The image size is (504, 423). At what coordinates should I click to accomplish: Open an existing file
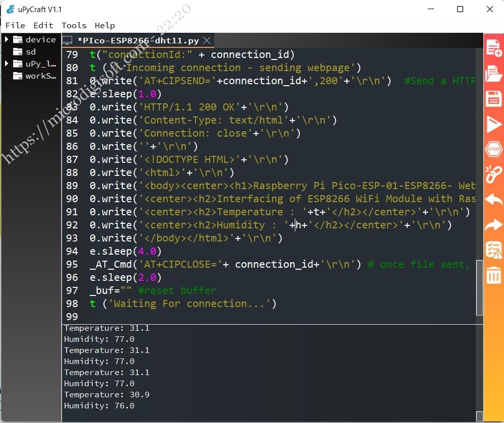(x=493, y=74)
